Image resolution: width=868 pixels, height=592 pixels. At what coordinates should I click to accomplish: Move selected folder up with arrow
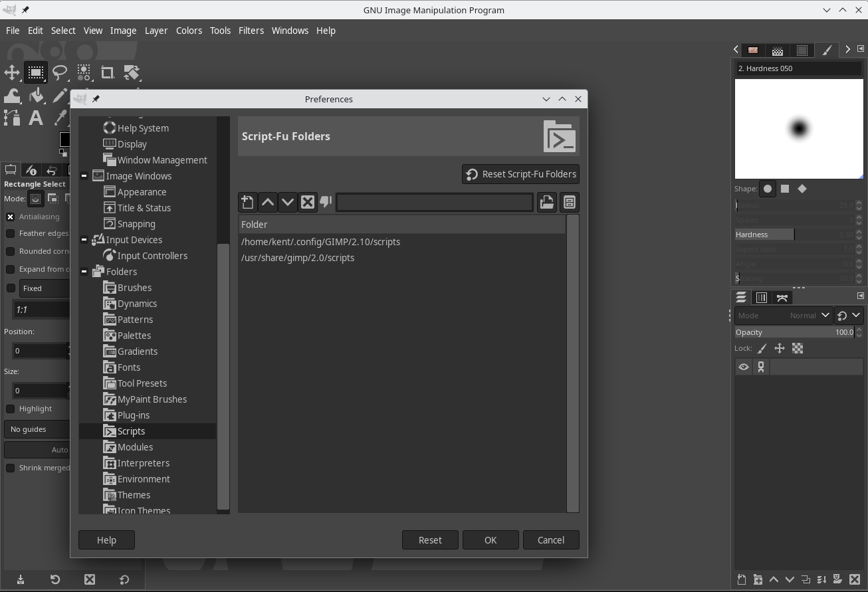(x=268, y=203)
